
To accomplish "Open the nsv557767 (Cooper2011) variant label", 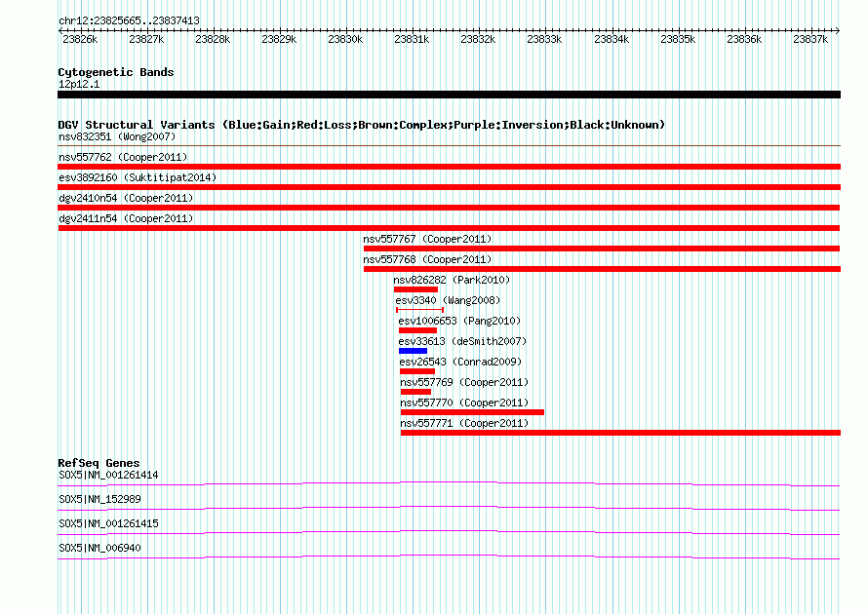I will coord(427,239).
